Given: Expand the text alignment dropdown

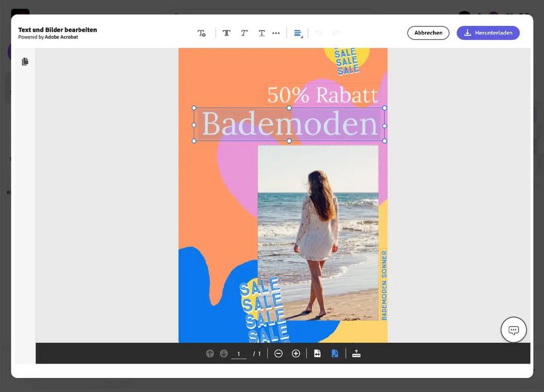Looking at the screenshot, I should 298,33.
